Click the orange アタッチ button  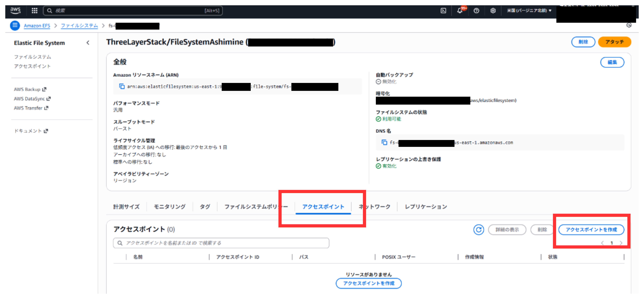(x=614, y=42)
